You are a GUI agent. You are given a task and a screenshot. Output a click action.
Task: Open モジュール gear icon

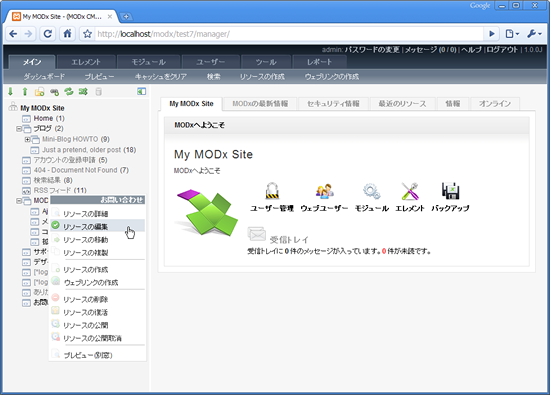[x=371, y=191]
